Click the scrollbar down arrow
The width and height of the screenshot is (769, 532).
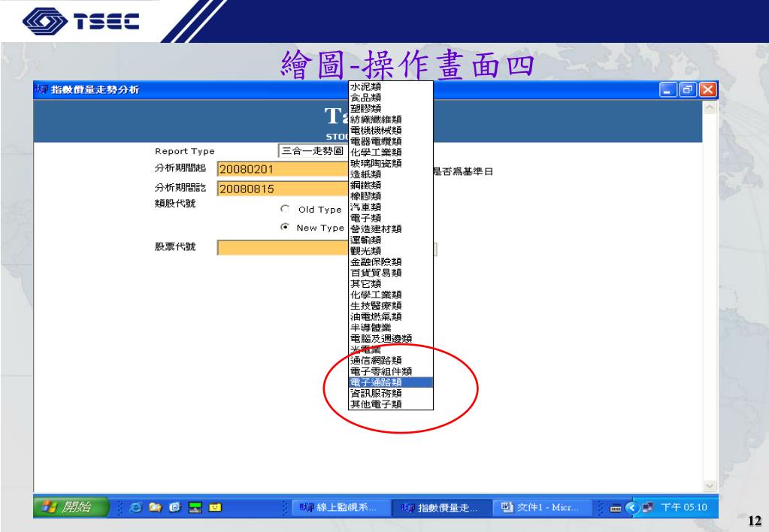click(x=710, y=485)
